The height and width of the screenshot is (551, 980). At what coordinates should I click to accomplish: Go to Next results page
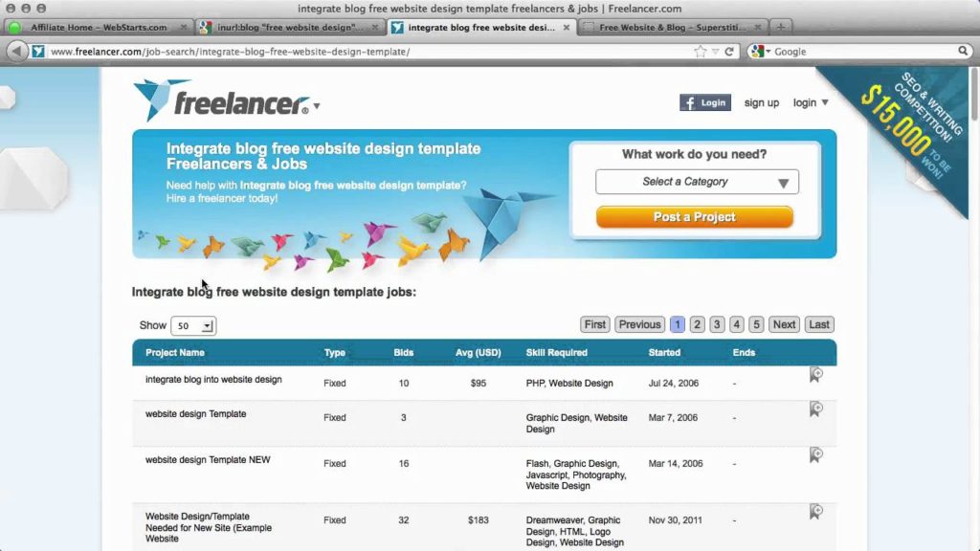[784, 324]
